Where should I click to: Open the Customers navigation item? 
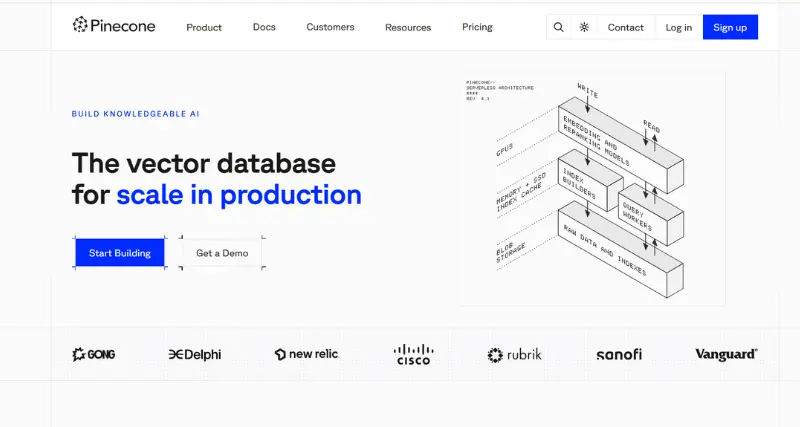pyautogui.click(x=330, y=27)
